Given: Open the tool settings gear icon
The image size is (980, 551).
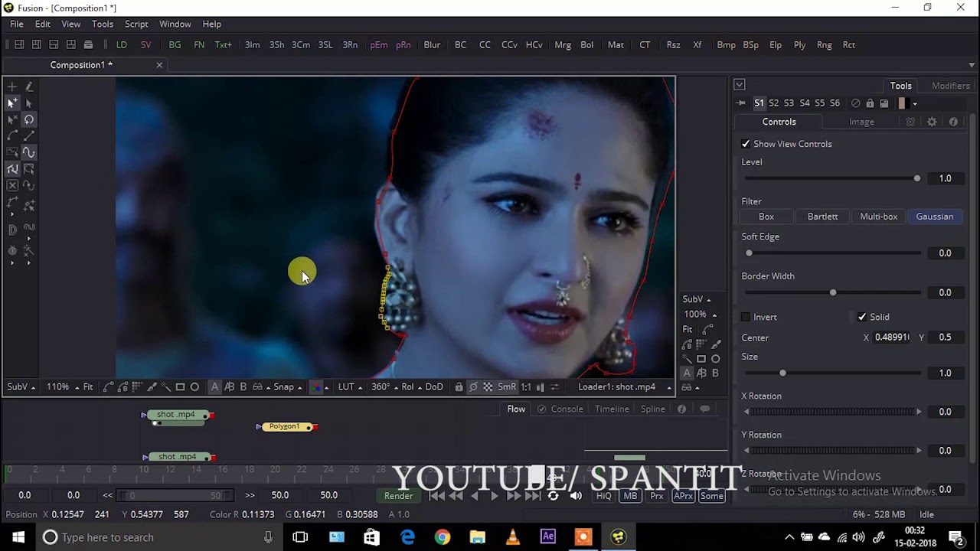Looking at the screenshot, I should (932, 122).
